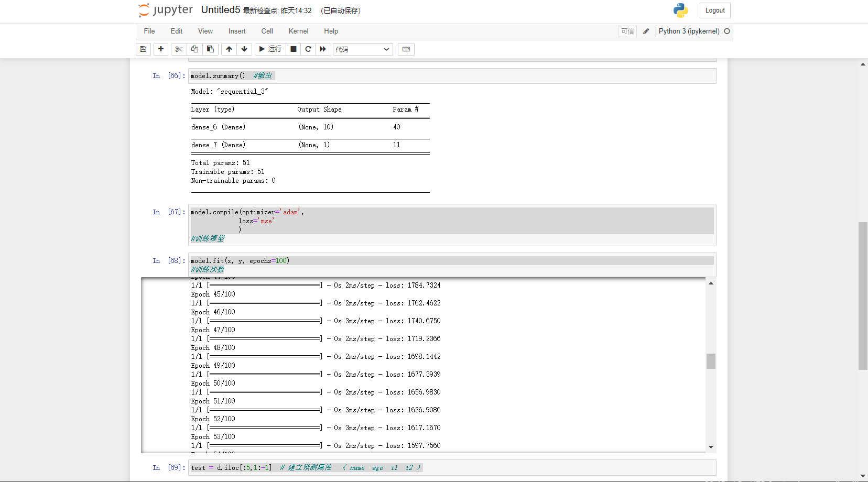Click the Model: "sequential_3" output line

tap(230, 92)
